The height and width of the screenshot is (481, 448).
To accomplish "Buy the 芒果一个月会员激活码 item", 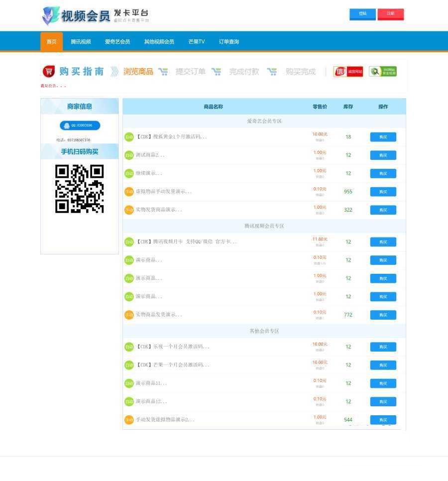I will 383,365.
